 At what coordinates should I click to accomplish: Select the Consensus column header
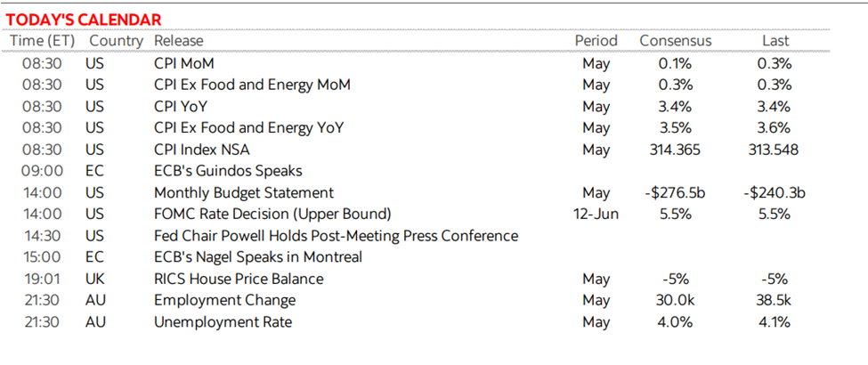(676, 41)
